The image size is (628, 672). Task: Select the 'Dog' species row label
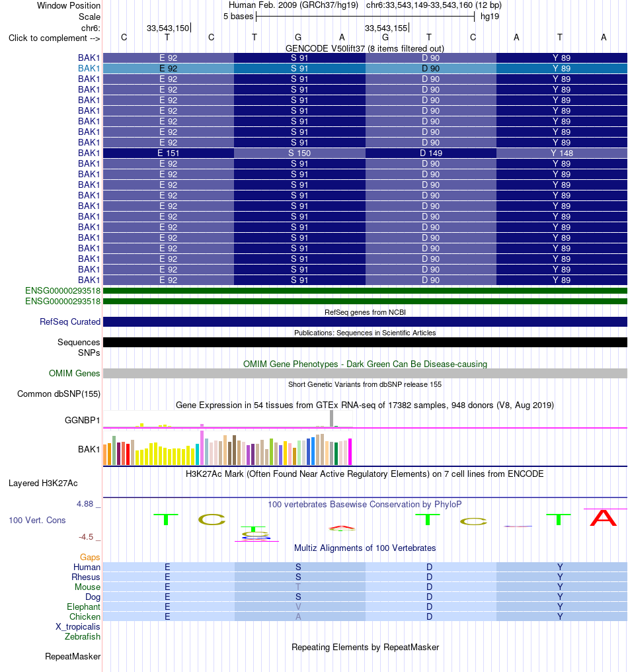[x=93, y=597]
